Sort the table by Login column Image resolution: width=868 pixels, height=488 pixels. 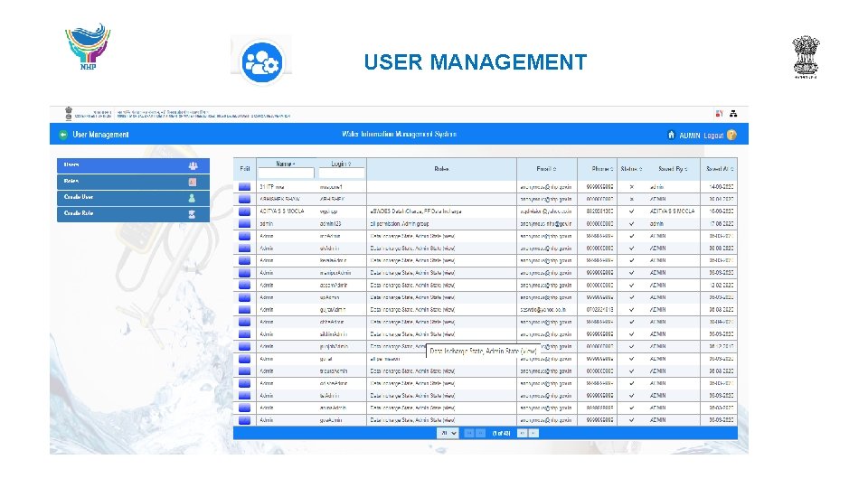(x=342, y=164)
